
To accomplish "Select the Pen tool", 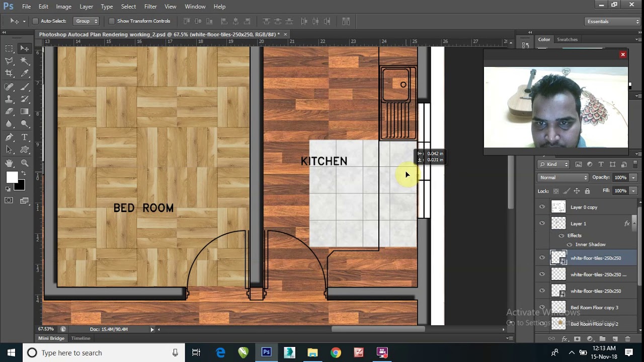I will [9, 137].
